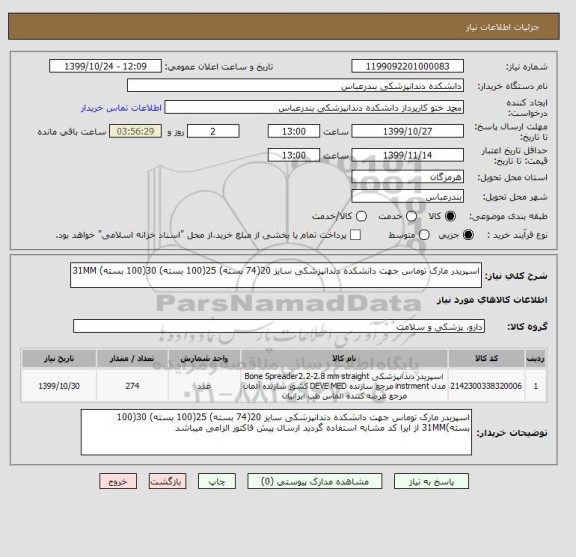The image size is (576, 557).
Task: Select the کالا radio button
Action: click(x=450, y=216)
